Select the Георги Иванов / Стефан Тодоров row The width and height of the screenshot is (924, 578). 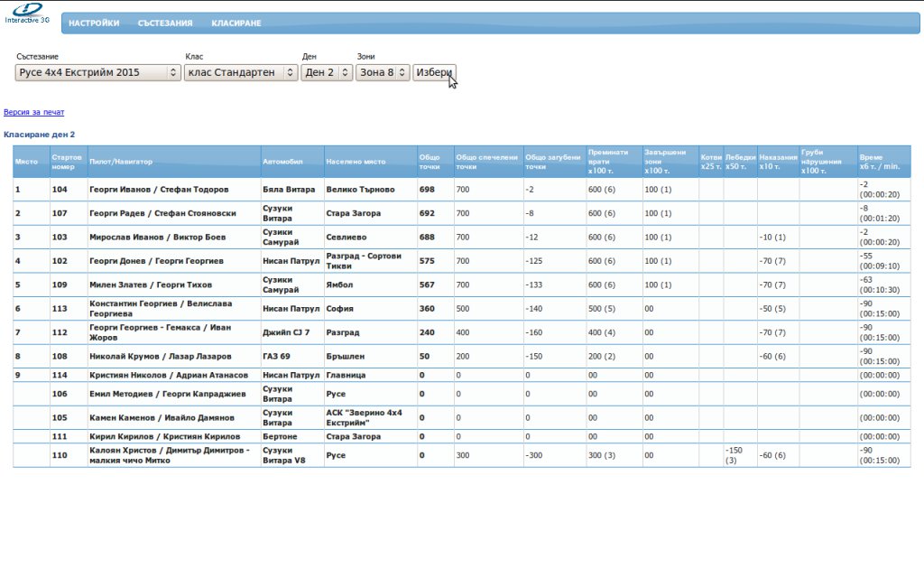coord(158,190)
